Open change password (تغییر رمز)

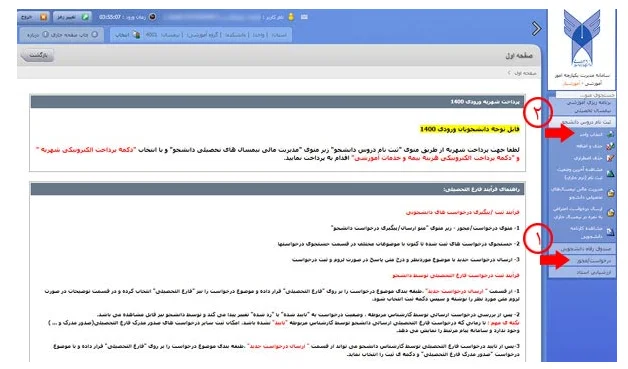[x=72, y=17]
